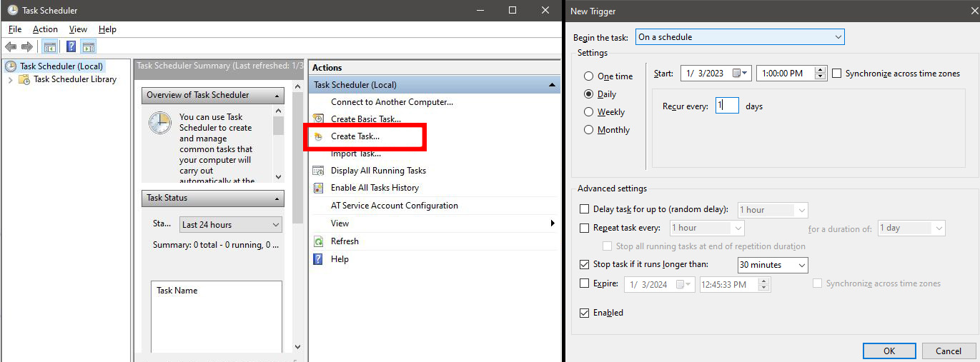Image resolution: width=980 pixels, height=362 pixels.
Task: Expand the Task Scheduler Library tree node
Action: pyautogui.click(x=10, y=79)
